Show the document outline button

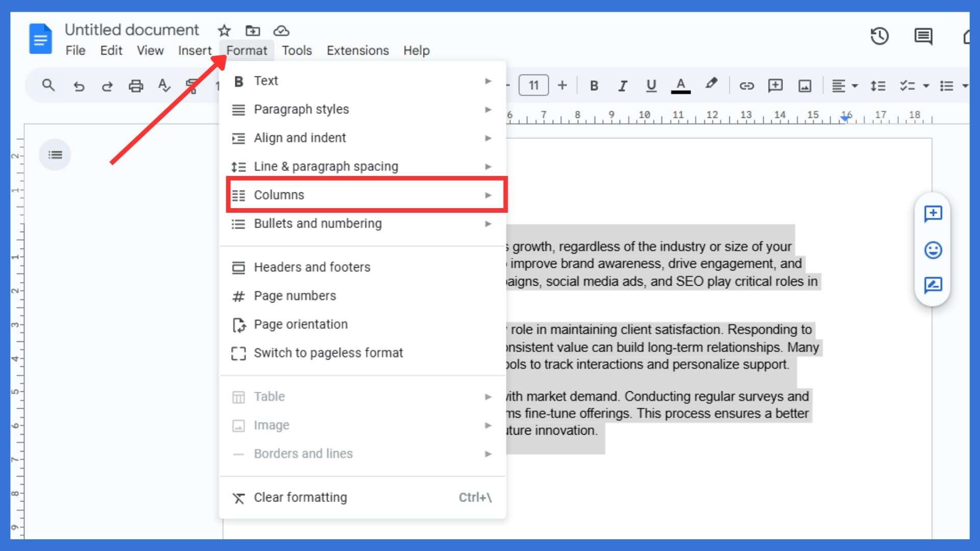coord(55,155)
